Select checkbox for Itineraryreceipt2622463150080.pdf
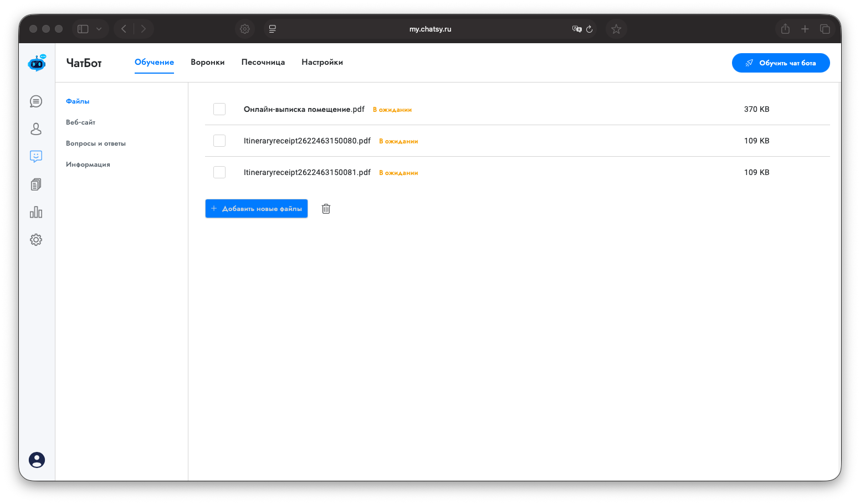The height and width of the screenshot is (504, 860). [219, 141]
